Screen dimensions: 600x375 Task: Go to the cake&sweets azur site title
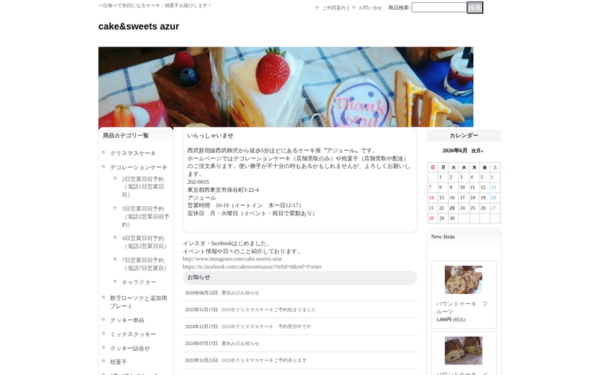coord(139,26)
